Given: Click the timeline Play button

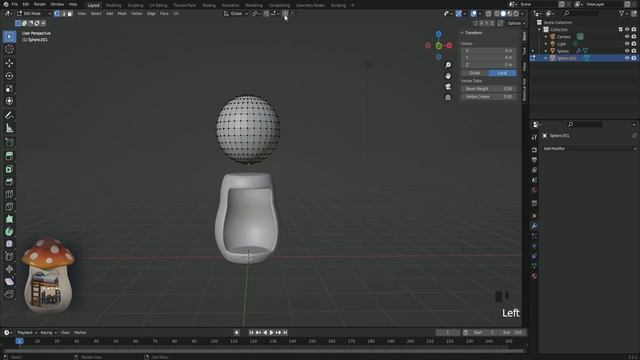Looking at the screenshot, I should [271, 333].
